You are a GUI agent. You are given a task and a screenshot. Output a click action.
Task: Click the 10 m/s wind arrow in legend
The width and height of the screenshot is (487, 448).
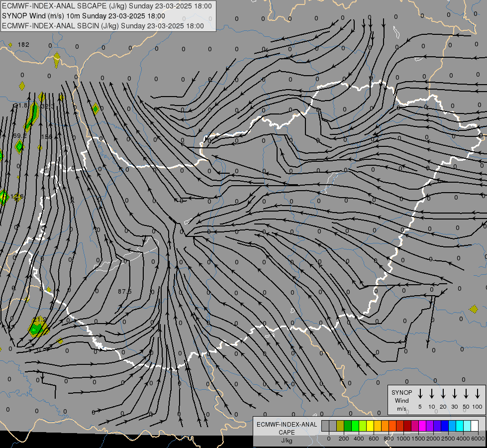[x=431, y=394]
